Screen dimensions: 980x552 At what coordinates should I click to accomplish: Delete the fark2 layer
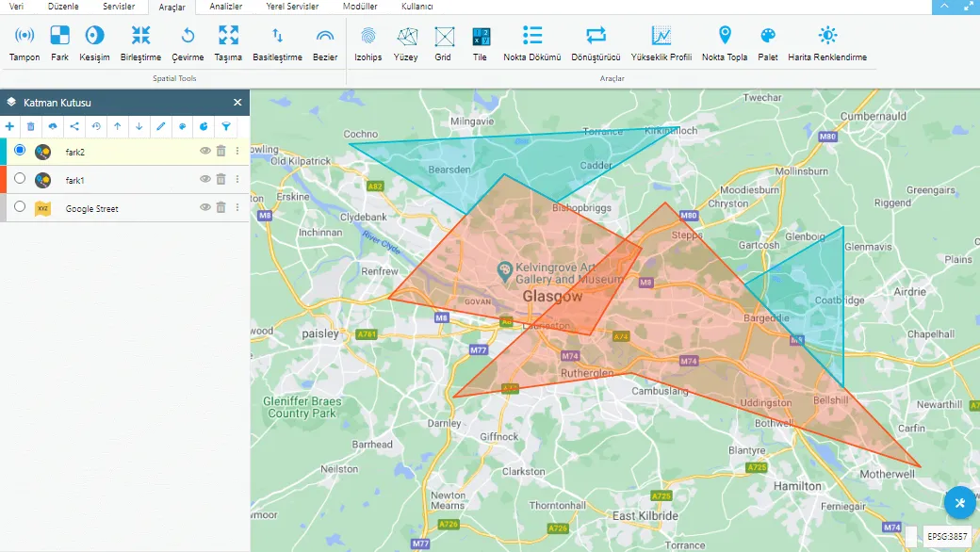click(220, 151)
